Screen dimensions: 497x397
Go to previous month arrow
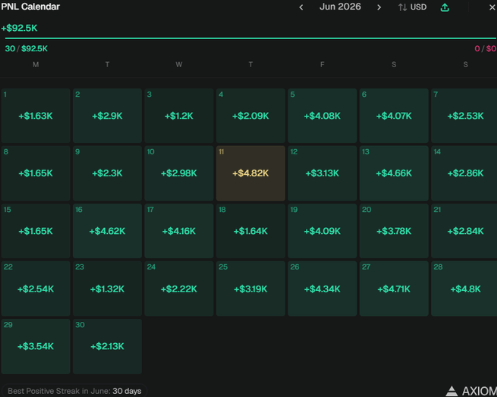click(301, 7)
